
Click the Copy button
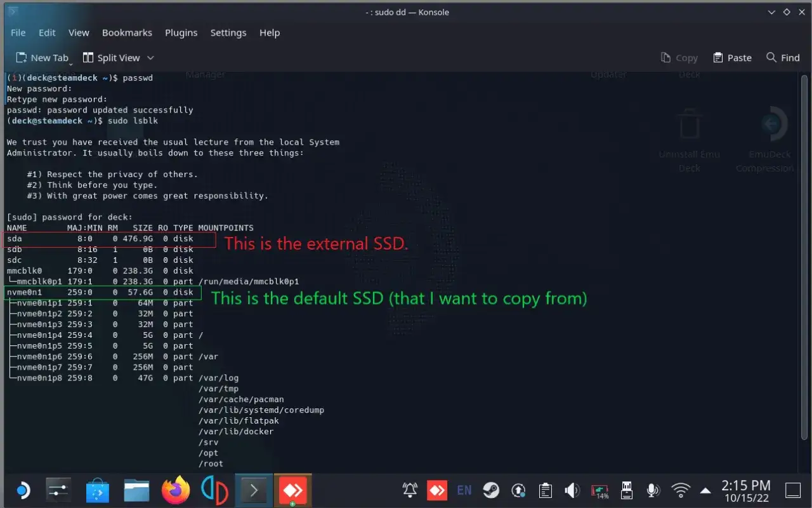(679, 57)
